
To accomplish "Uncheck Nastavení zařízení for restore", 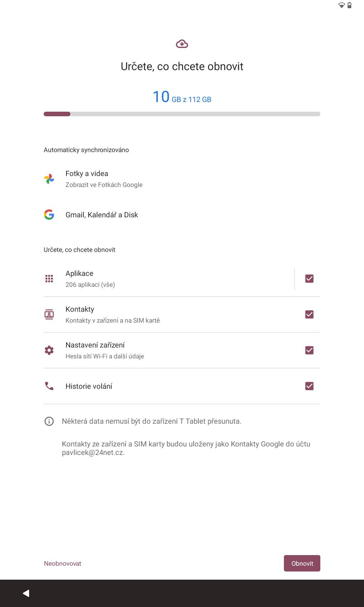I will coord(309,350).
